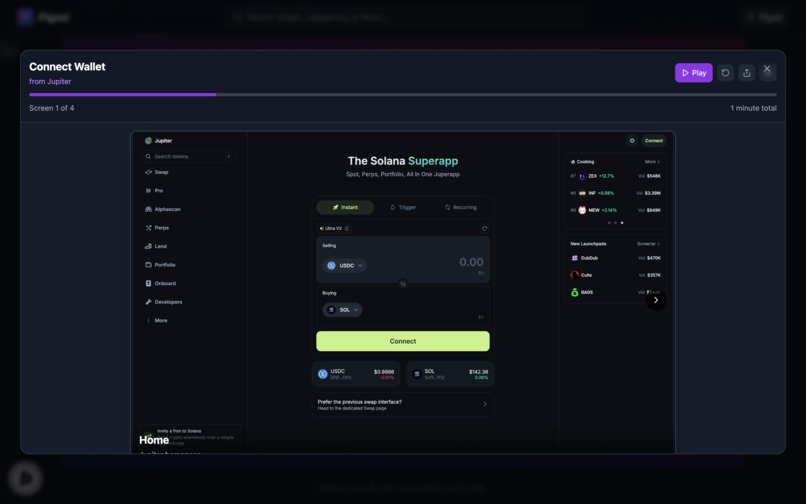Click 'The Solana Superapp' heading
Image resolution: width=806 pixels, height=504 pixels.
(403, 161)
